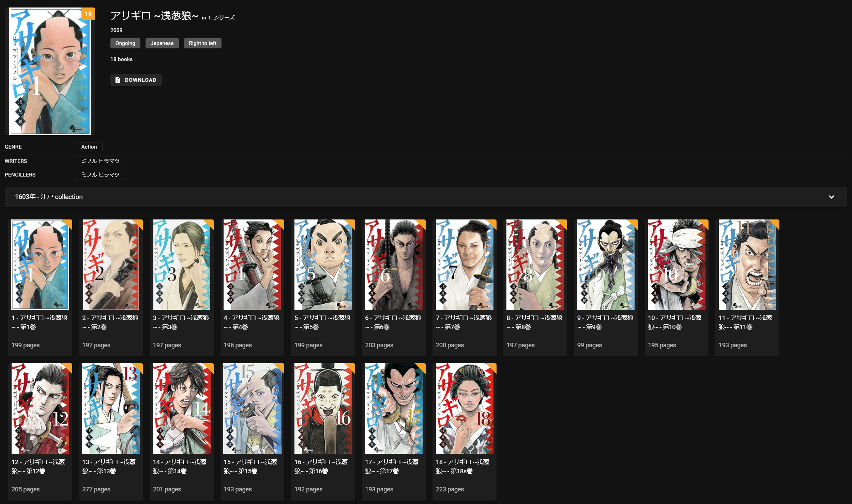Open the '1. シリーズ' library link

(221, 17)
